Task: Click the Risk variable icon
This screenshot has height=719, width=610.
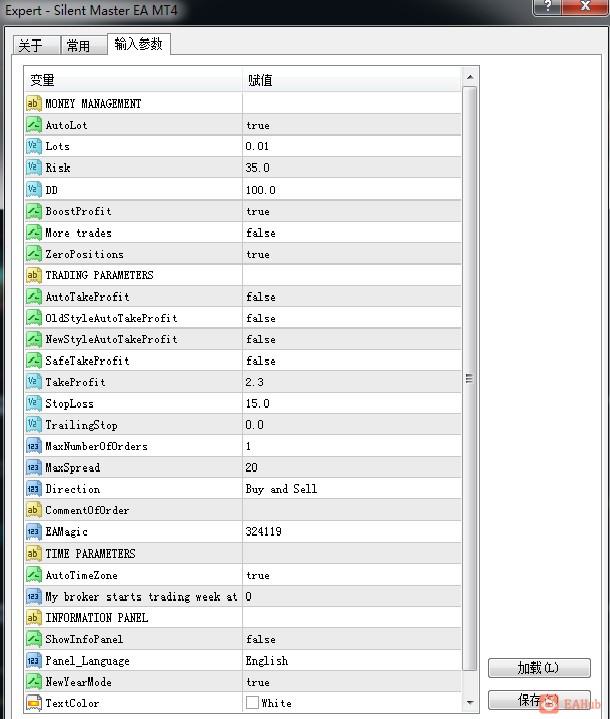Action: click(33, 167)
